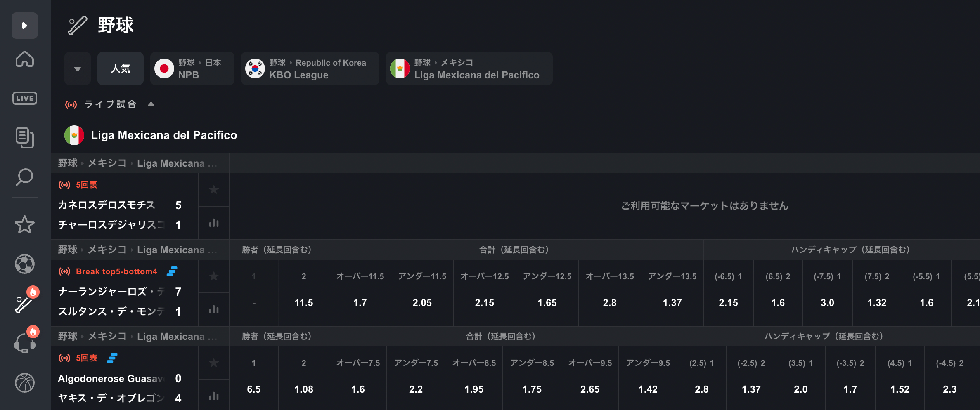Image resolution: width=980 pixels, height=410 pixels.
Task: Select the 人気 tab
Action: click(121, 68)
